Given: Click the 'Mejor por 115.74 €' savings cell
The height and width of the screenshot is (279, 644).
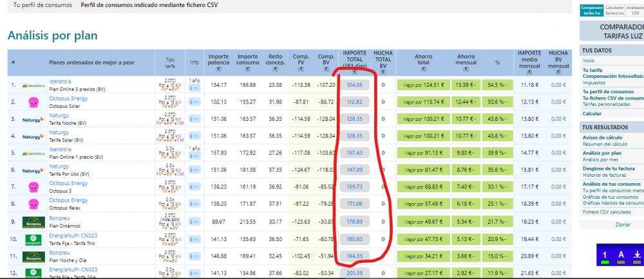Looking at the screenshot, I should point(423,102).
